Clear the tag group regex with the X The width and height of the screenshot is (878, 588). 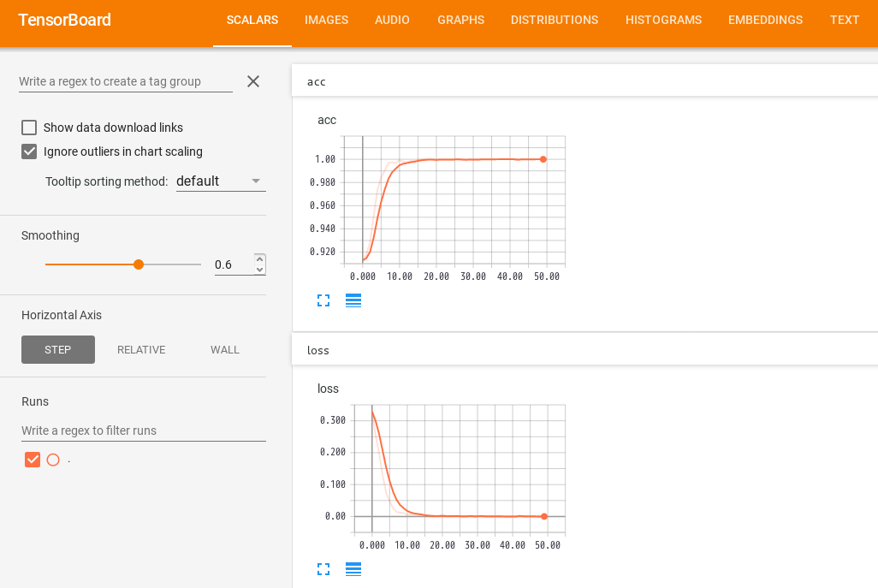(253, 81)
